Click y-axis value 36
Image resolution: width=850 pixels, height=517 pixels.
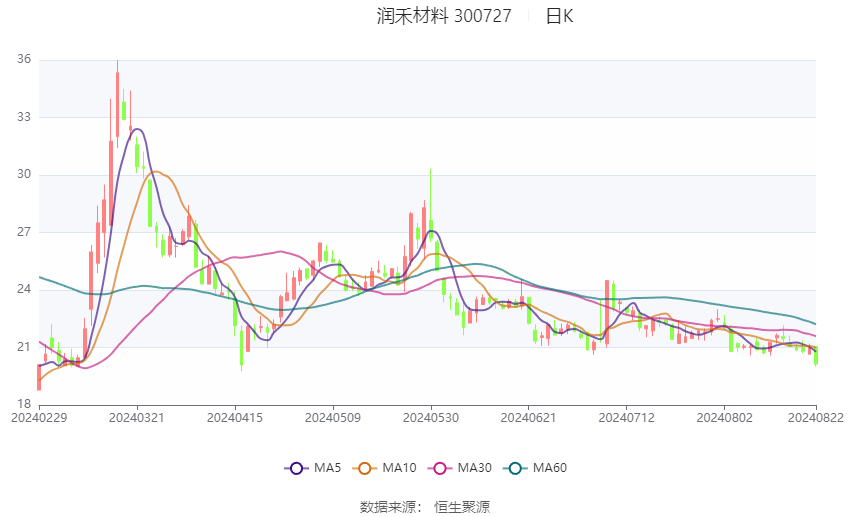(x=24, y=59)
